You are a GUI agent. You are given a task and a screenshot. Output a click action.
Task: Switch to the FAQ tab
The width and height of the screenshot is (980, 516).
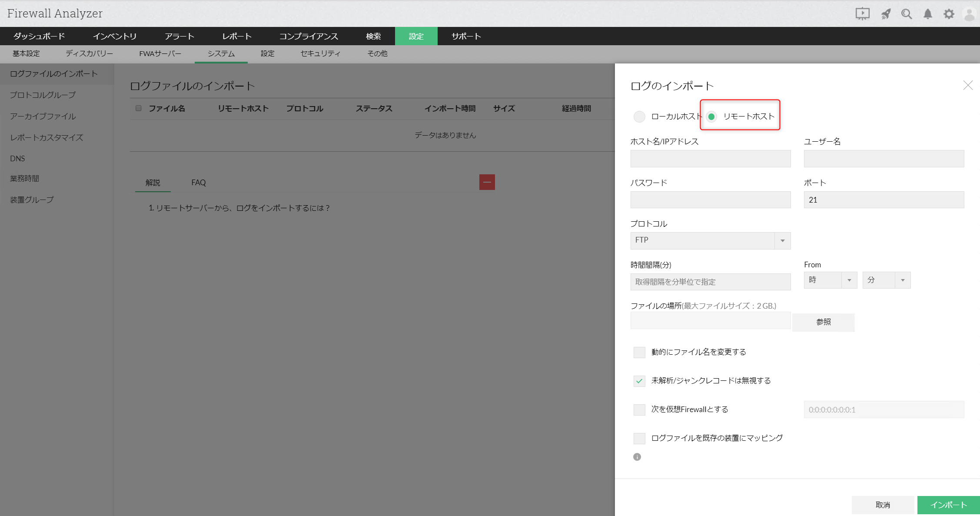click(199, 183)
